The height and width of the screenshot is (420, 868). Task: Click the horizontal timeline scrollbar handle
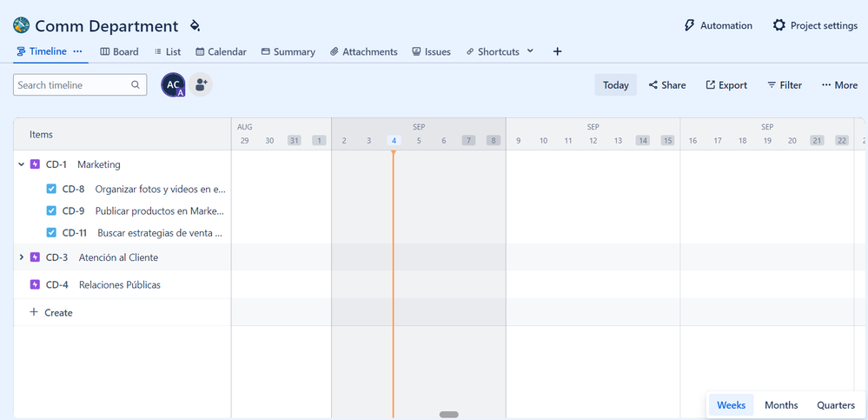[449, 415]
